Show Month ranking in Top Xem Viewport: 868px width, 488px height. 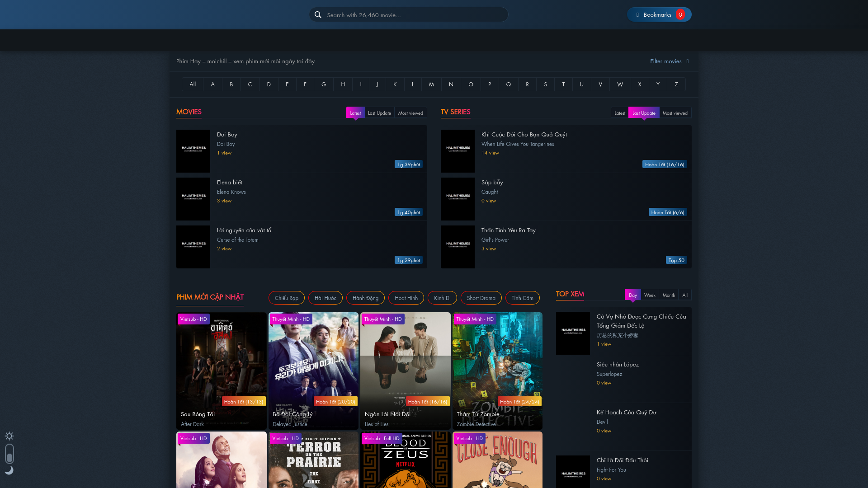pyautogui.click(x=668, y=295)
